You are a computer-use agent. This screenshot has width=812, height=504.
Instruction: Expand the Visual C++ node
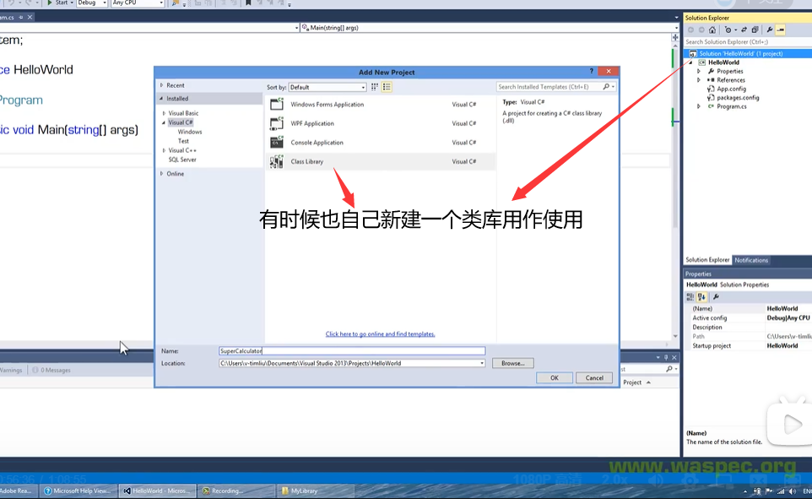click(x=164, y=150)
